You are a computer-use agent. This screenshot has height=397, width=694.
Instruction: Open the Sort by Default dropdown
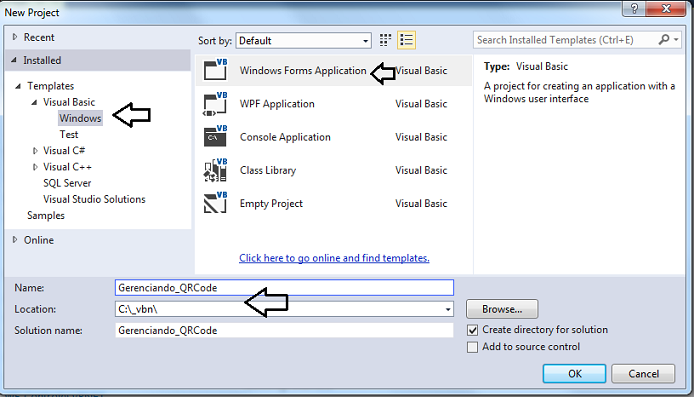(x=304, y=41)
